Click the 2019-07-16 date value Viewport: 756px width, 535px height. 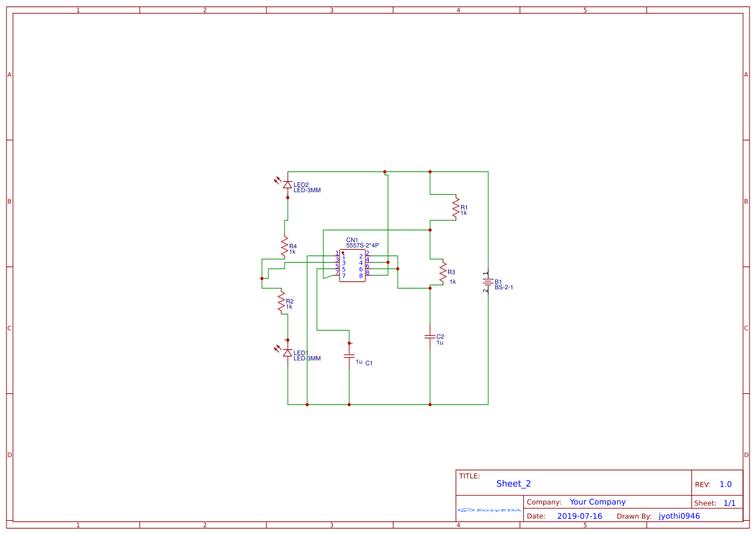579,516
